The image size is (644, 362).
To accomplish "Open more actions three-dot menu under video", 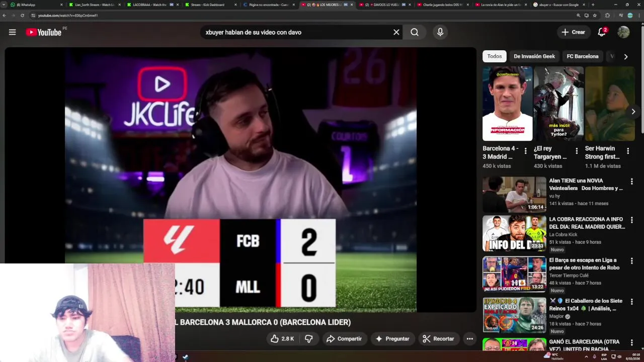I will pos(469,339).
